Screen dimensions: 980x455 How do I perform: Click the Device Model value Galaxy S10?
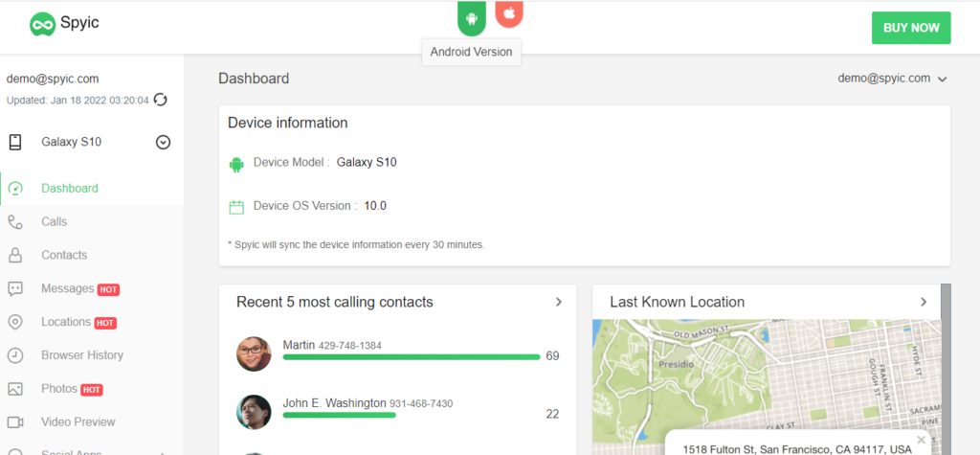(x=367, y=163)
